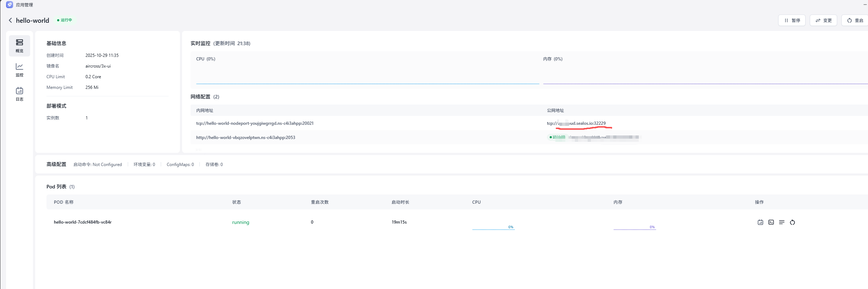Open the 监控 monitoring sidebar tab

click(x=20, y=70)
